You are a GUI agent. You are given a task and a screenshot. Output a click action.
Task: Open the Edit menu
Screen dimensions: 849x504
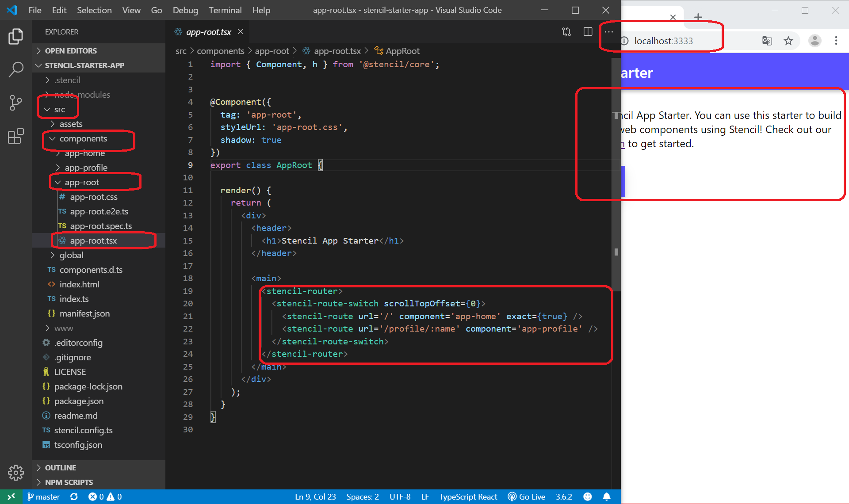click(x=59, y=10)
